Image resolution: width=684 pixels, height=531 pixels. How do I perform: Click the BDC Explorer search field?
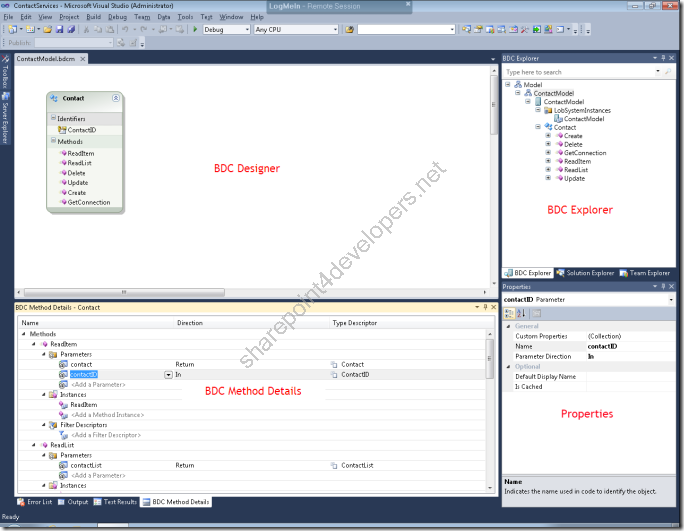click(x=580, y=72)
